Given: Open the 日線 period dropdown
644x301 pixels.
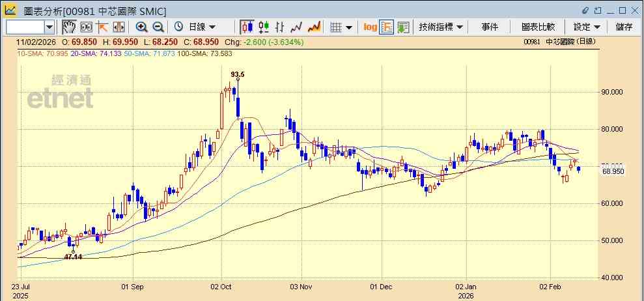Looking at the screenshot, I should (x=202, y=27).
